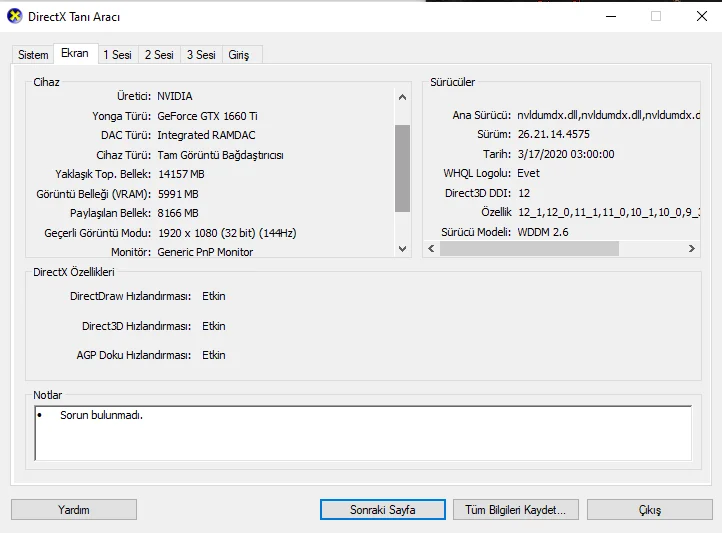
Task: Switch to the Sistem tab
Action: point(33,55)
